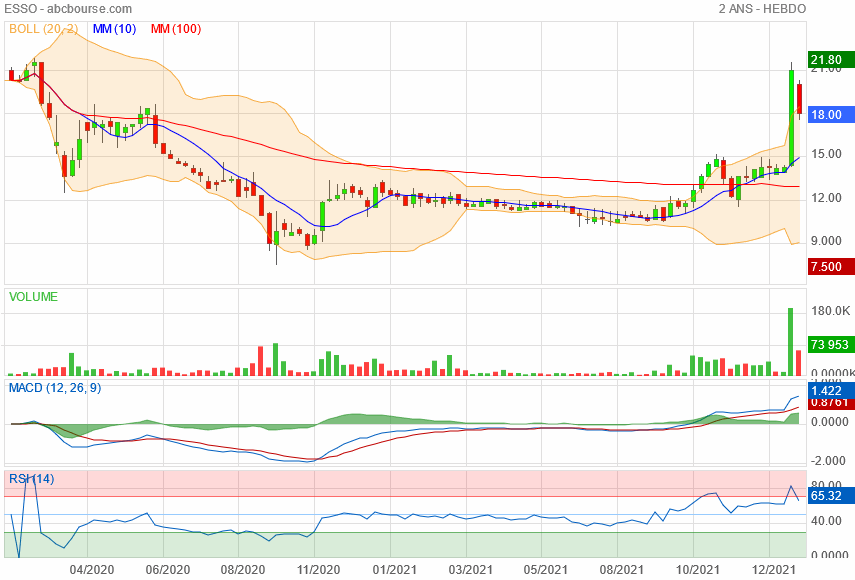855x580 pixels.
Task: Click the blue 18.00 current price tag
Action: point(831,114)
